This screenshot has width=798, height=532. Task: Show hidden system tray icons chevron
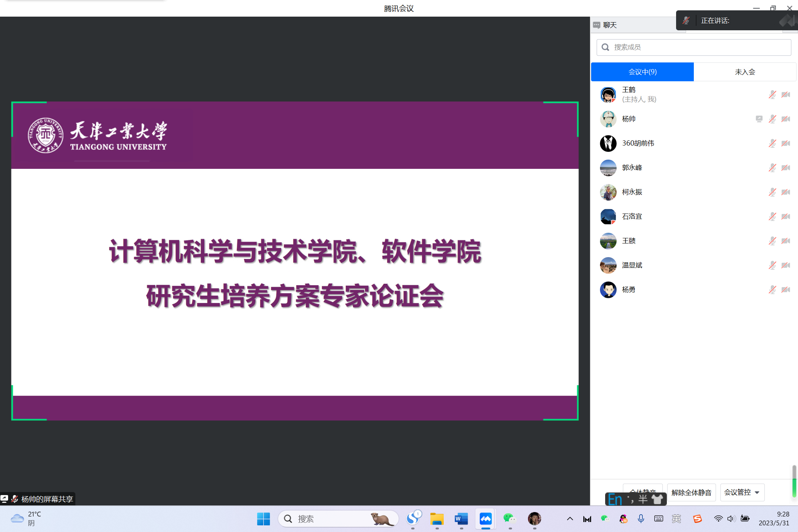click(x=570, y=519)
